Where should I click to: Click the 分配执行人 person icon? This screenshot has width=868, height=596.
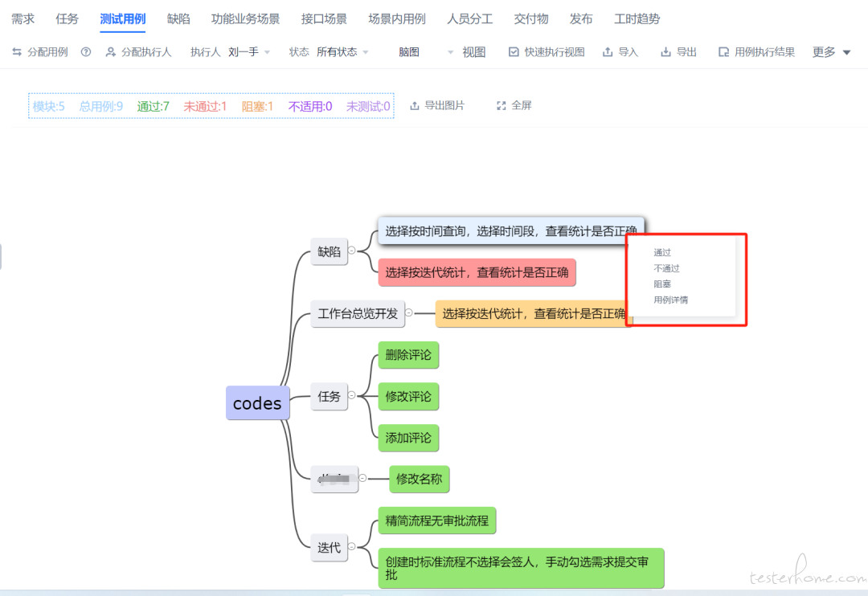(x=111, y=52)
